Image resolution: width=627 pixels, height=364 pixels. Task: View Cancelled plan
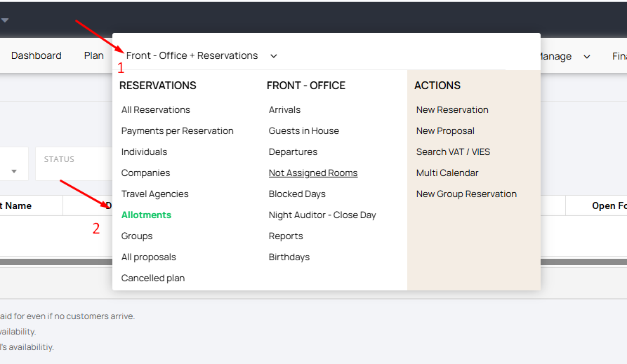tap(152, 278)
